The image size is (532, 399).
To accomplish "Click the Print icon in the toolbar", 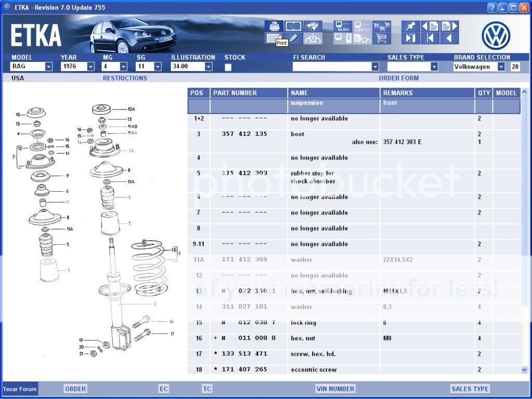I will [274, 26].
